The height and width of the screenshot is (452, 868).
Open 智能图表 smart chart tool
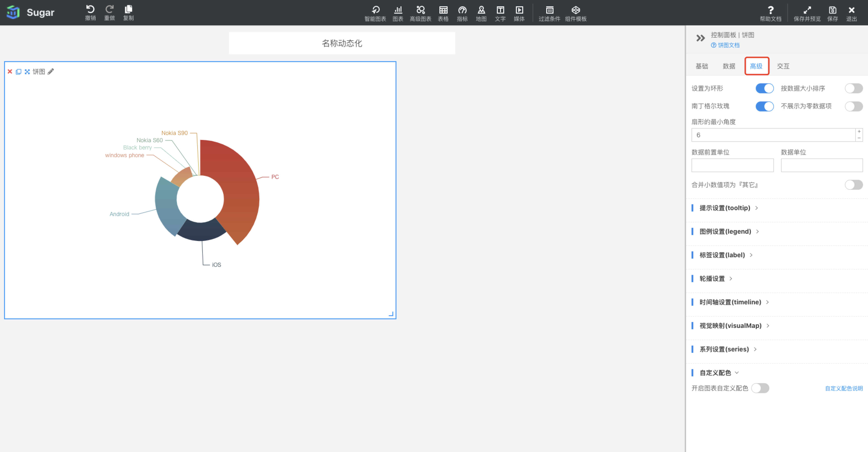(x=375, y=14)
